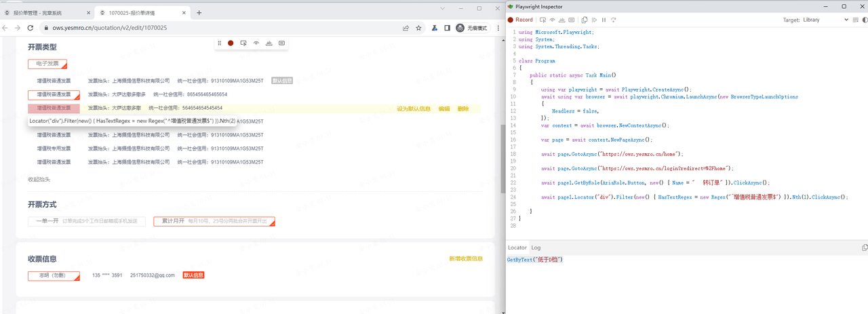Image resolution: width=868 pixels, height=314 pixels.
Task: Click 设为默认信息 link on highlighted row
Action: (414, 109)
